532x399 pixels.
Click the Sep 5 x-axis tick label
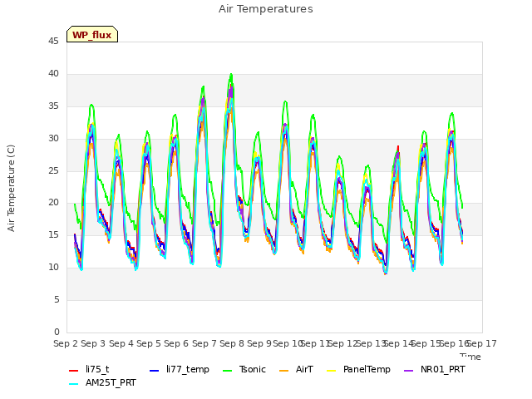click(149, 343)
